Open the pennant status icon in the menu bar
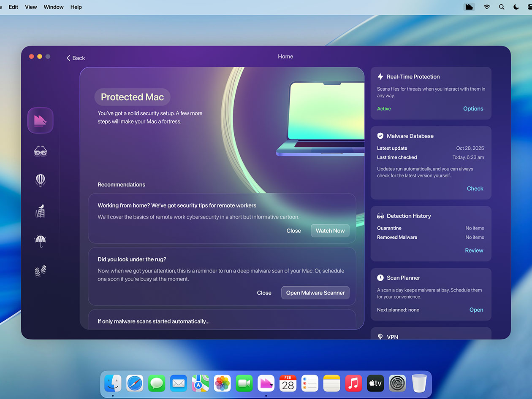 [469, 7]
